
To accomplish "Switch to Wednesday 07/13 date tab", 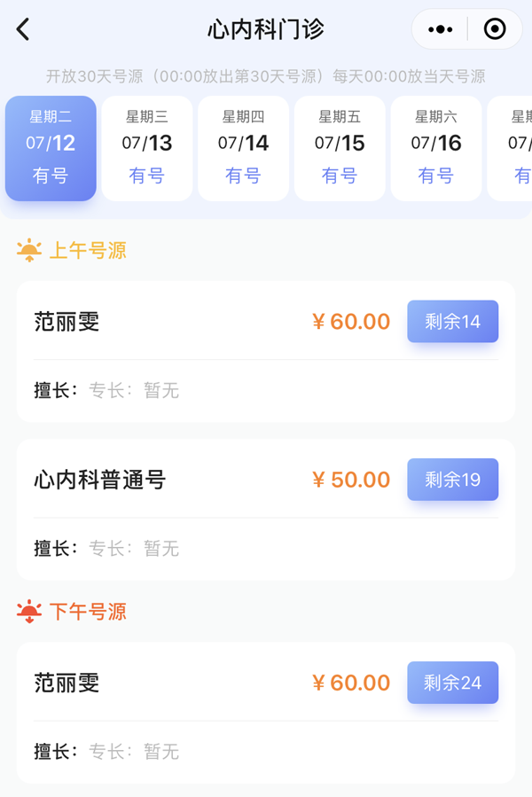I will pos(147,147).
